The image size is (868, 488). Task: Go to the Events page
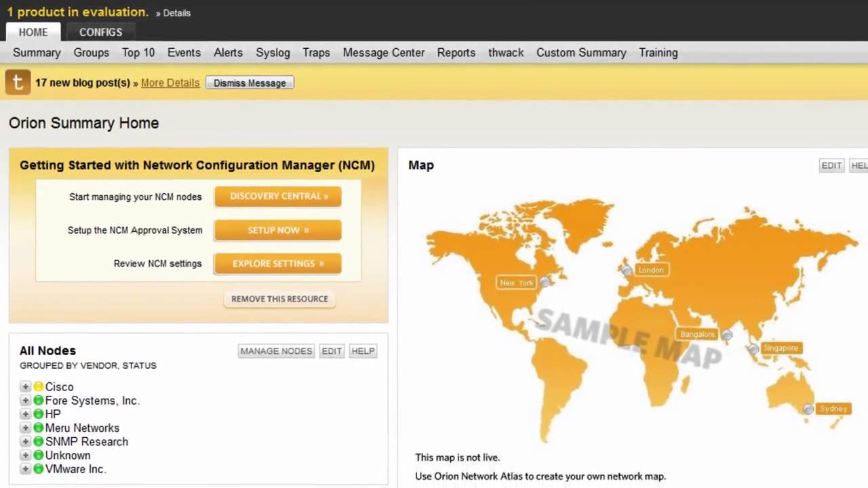coord(184,52)
